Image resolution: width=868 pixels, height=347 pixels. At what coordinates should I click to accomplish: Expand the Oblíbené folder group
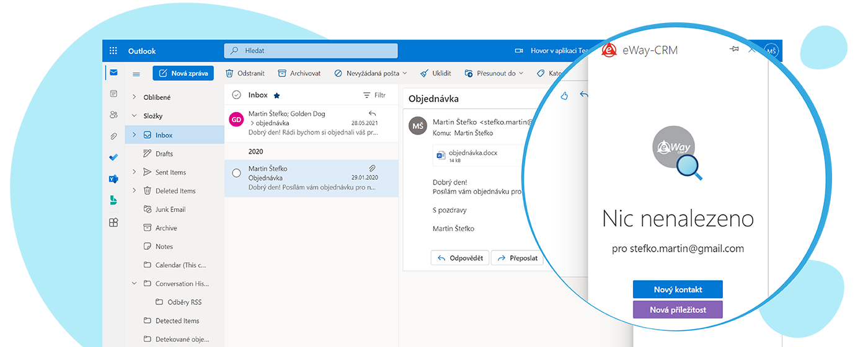pyautogui.click(x=134, y=97)
